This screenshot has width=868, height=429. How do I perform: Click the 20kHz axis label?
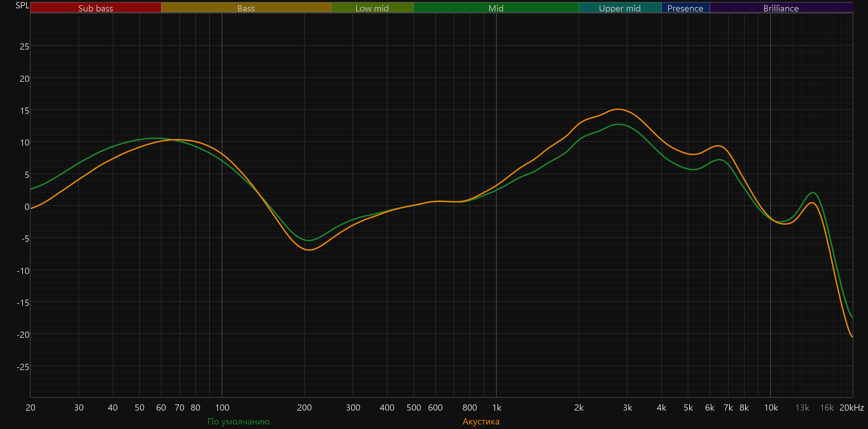point(851,407)
